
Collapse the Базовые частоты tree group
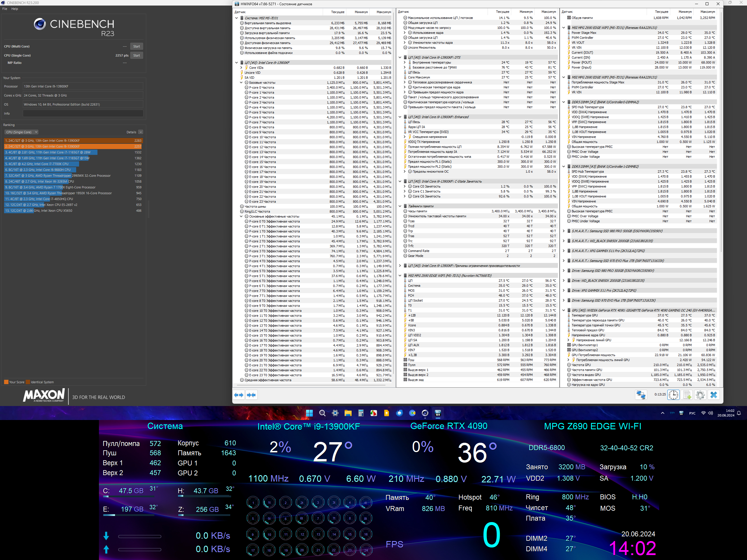pos(241,83)
